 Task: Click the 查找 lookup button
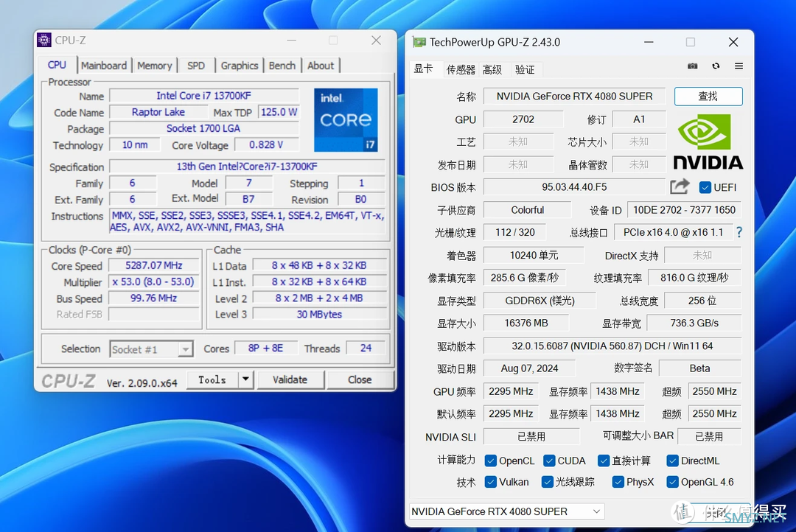tap(708, 97)
